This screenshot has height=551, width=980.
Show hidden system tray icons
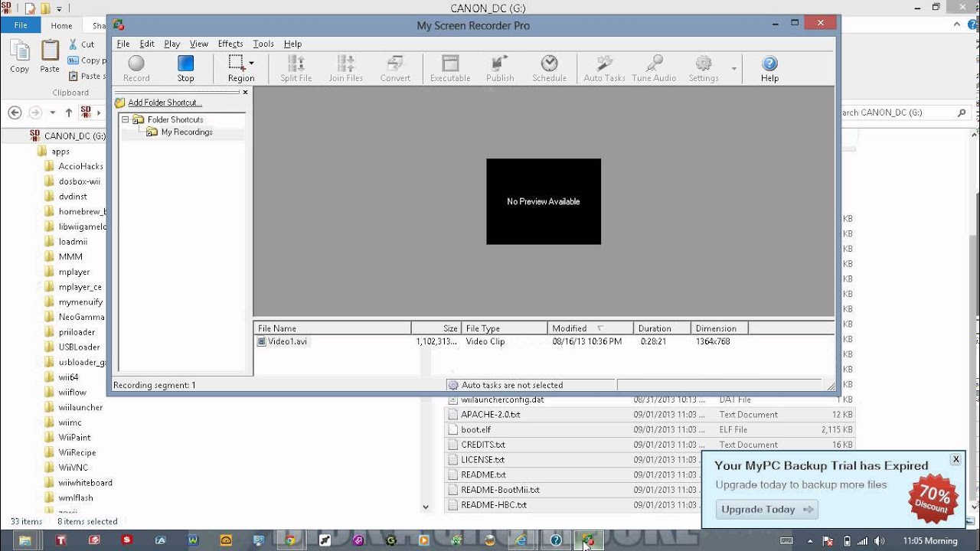tap(811, 541)
